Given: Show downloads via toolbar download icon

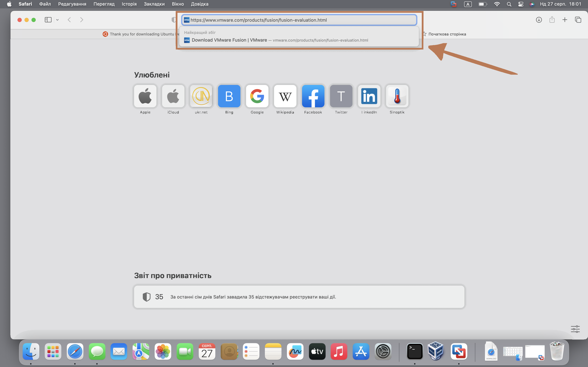Looking at the screenshot, I should 539,20.
